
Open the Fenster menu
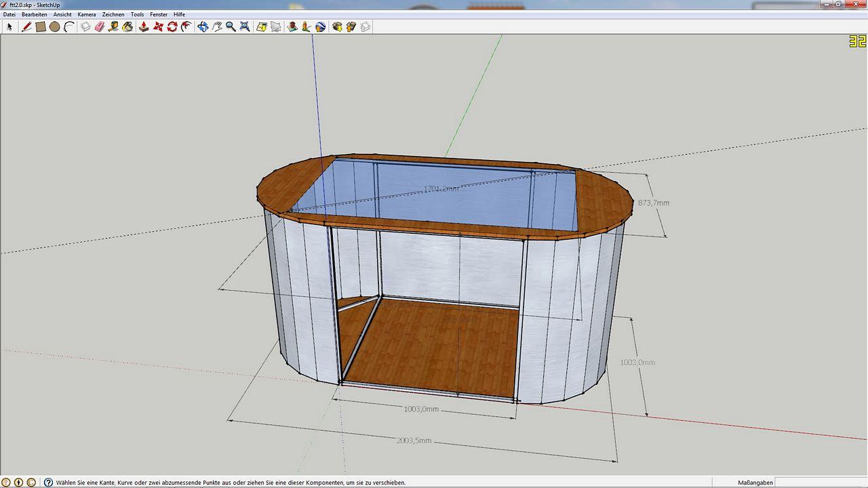(x=159, y=14)
